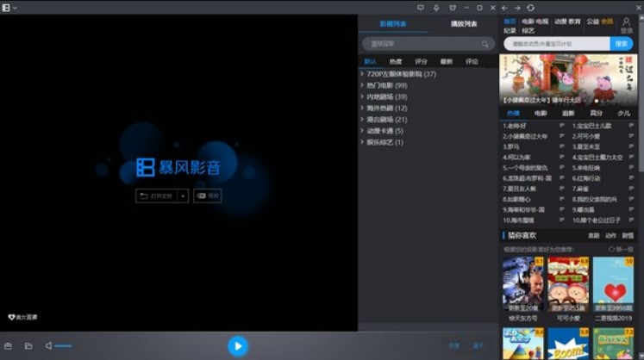
Task: Click play icon beside 6.红海行动
Action: click(631, 178)
